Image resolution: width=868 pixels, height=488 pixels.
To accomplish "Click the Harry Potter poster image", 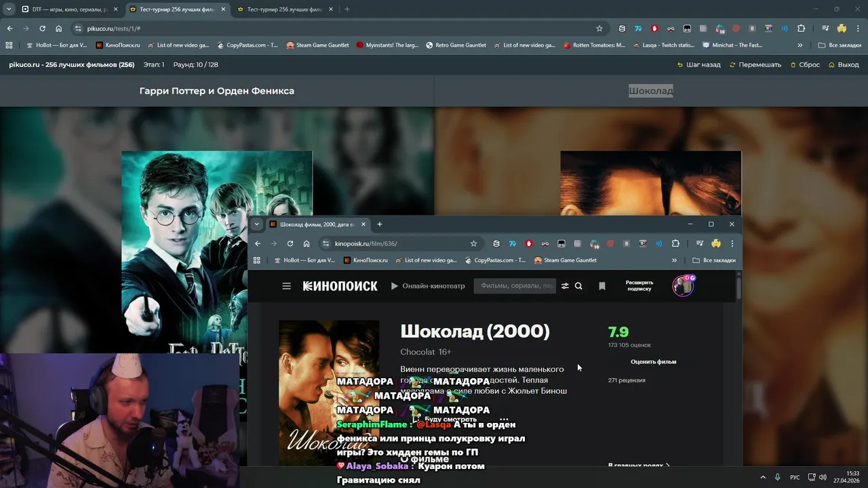I will (x=217, y=251).
